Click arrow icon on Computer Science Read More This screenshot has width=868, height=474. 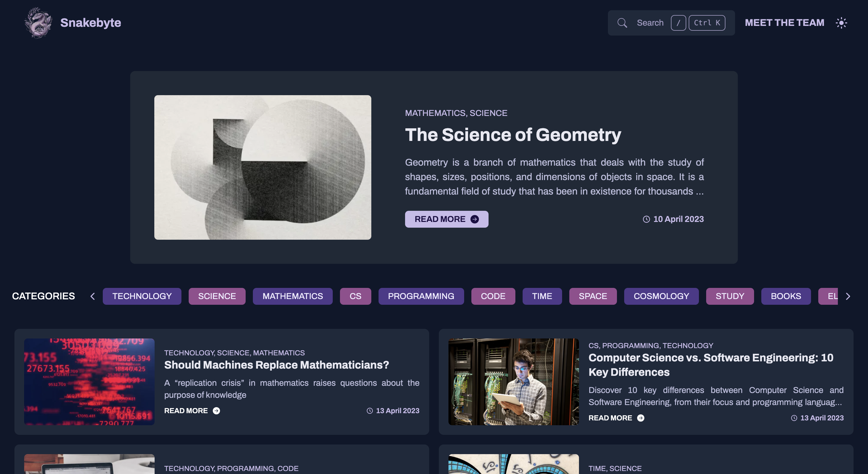click(x=640, y=418)
